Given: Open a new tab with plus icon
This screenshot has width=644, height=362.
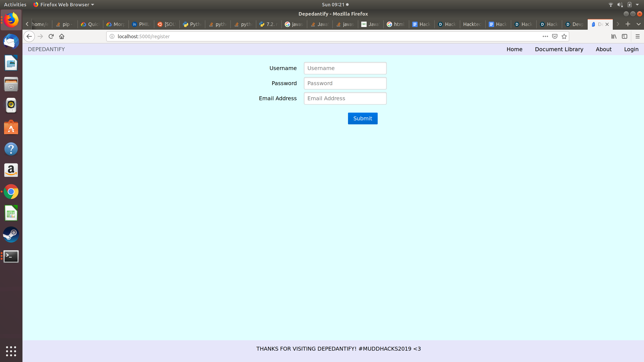Looking at the screenshot, I should pyautogui.click(x=628, y=24).
